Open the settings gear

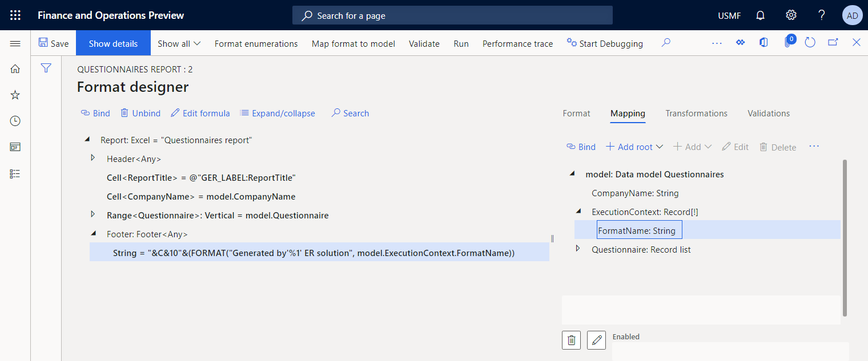coord(791,15)
